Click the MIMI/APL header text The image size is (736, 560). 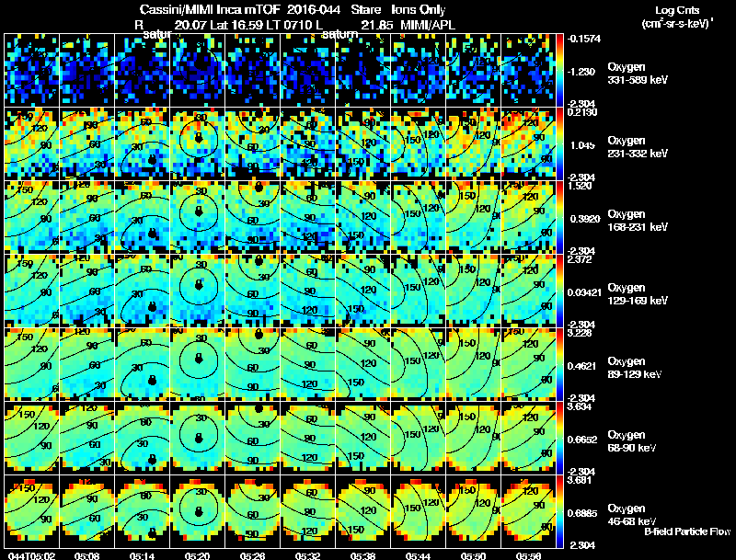pyautogui.click(x=428, y=25)
